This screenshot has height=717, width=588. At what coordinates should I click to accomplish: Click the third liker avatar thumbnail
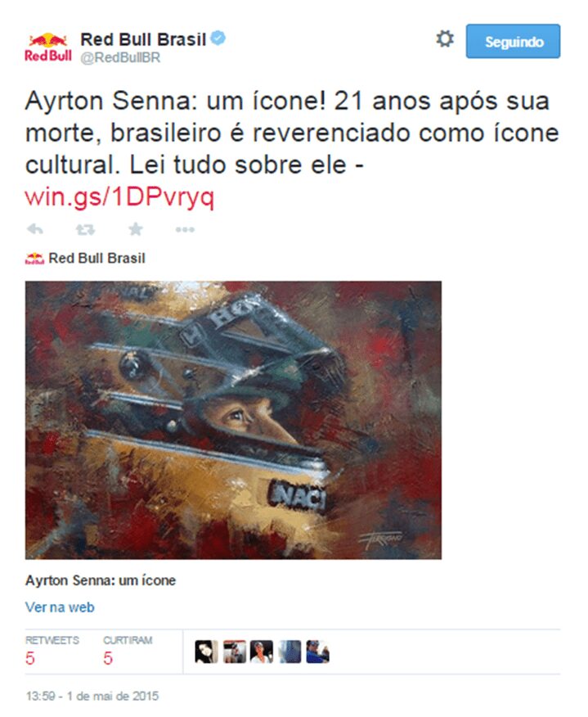[x=262, y=652]
